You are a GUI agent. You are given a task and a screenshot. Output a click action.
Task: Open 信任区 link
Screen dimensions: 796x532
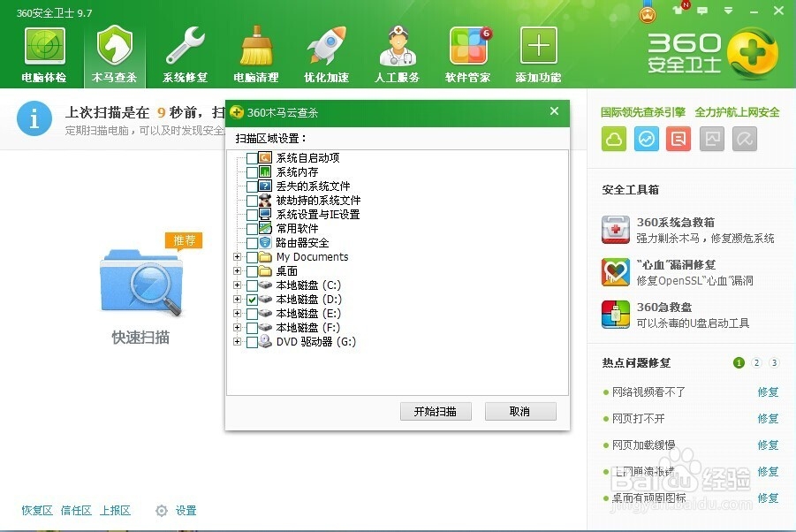76,511
